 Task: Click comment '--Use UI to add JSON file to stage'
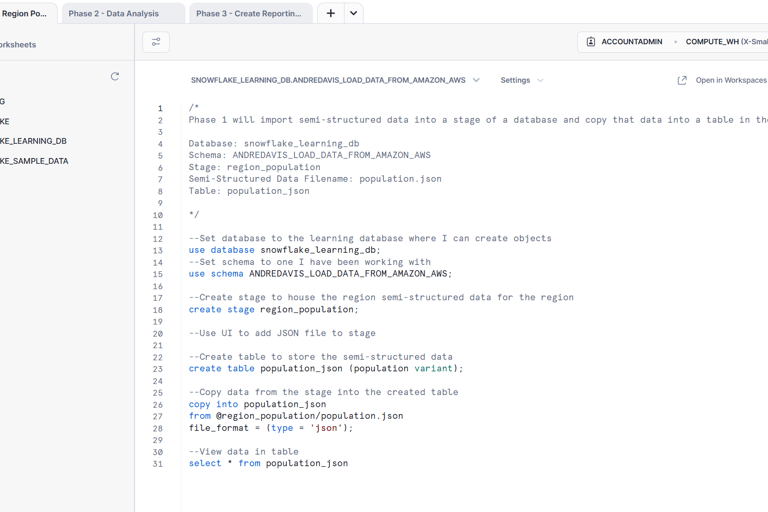(x=282, y=333)
